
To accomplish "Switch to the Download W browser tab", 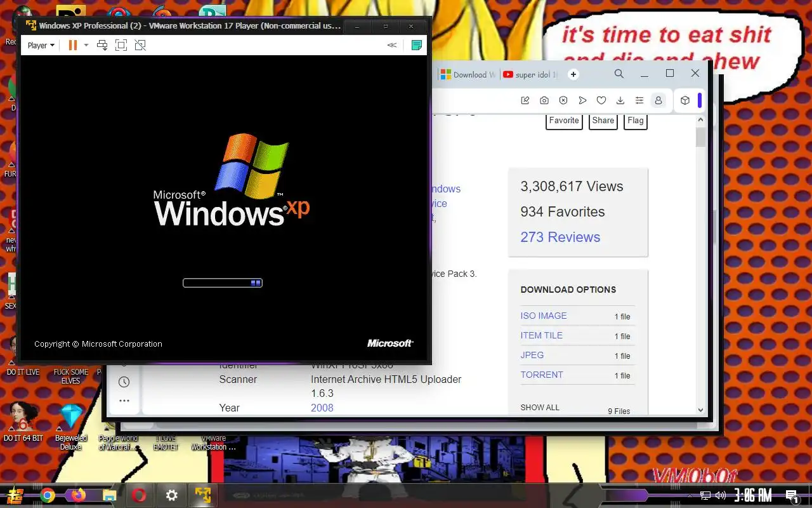I will 468,74.
